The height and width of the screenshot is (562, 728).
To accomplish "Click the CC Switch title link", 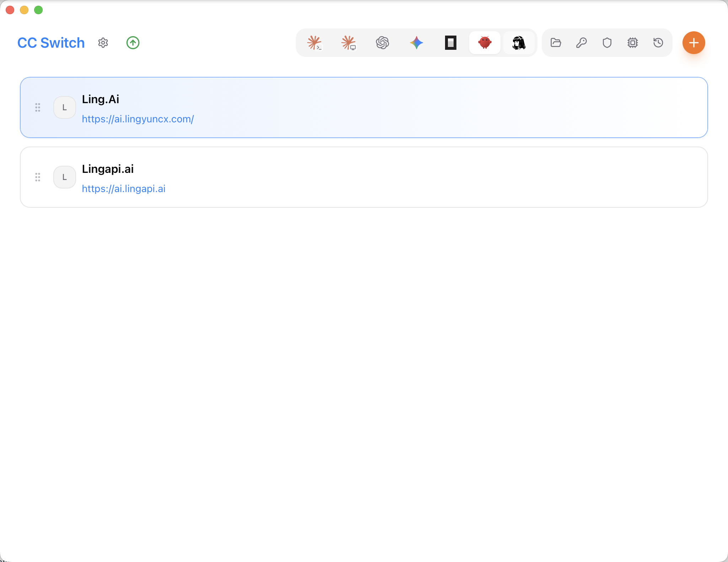I will (x=51, y=43).
